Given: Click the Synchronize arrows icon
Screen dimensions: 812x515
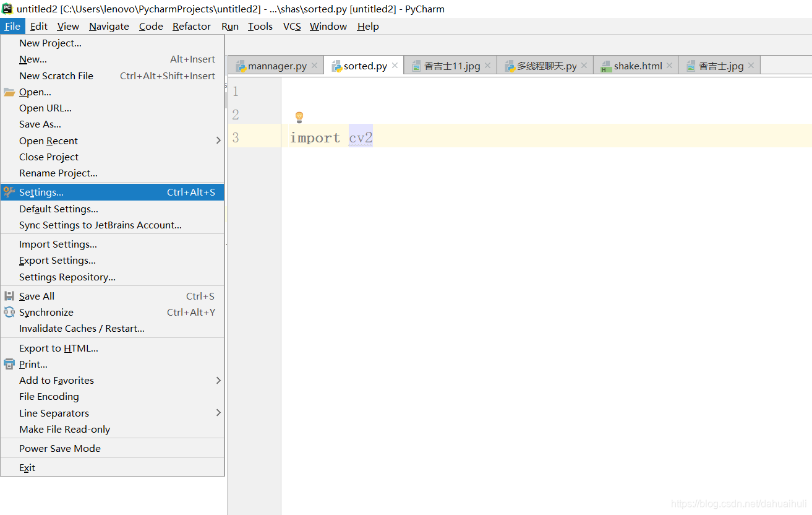Looking at the screenshot, I should (9, 312).
